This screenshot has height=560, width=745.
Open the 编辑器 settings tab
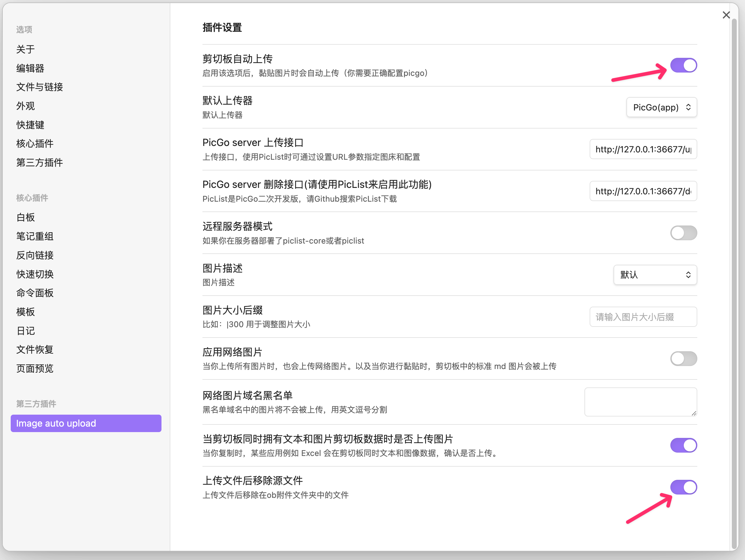click(x=30, y=69)
